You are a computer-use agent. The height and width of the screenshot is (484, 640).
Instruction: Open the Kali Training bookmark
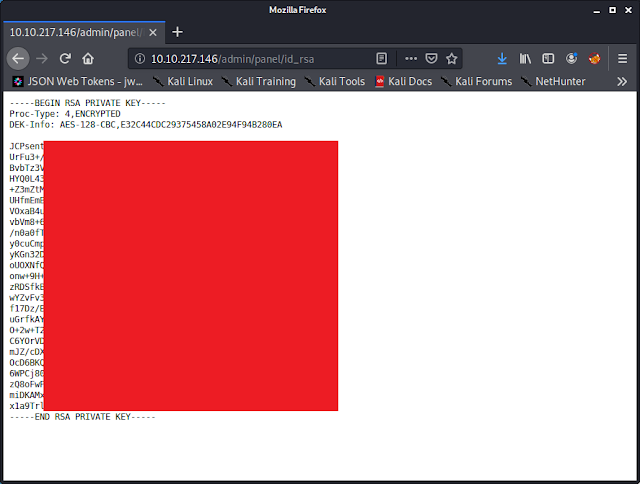coord(258,82)
